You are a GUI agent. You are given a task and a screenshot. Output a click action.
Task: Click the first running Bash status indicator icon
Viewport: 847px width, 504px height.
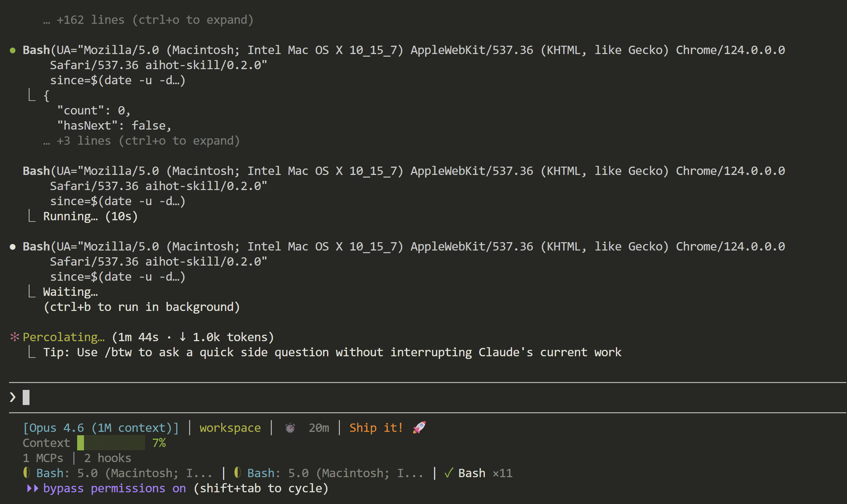26,472
